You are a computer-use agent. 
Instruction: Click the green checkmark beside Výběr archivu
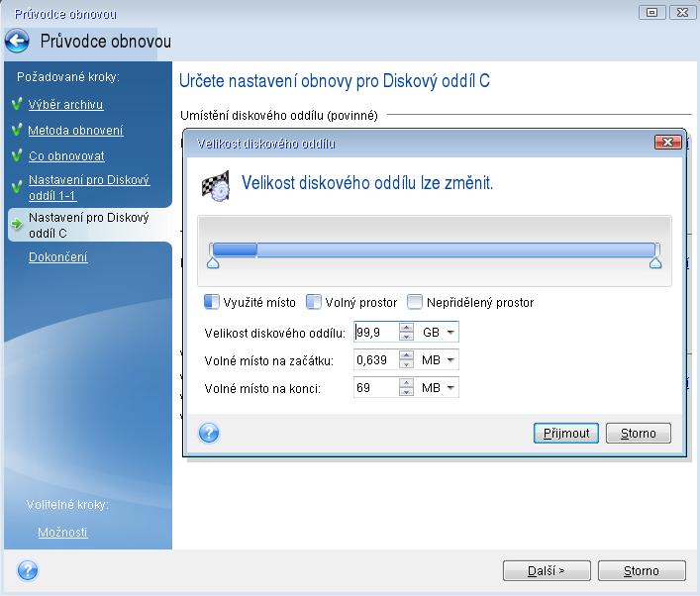tap(17, 104)
